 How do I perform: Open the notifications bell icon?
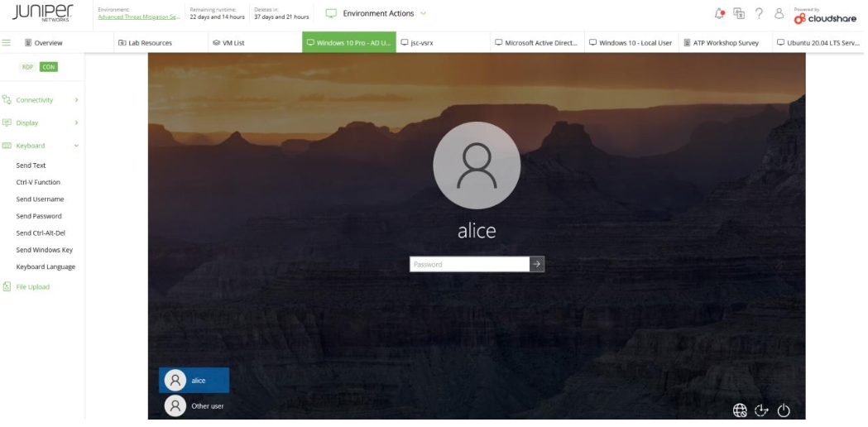click(720, 14)
